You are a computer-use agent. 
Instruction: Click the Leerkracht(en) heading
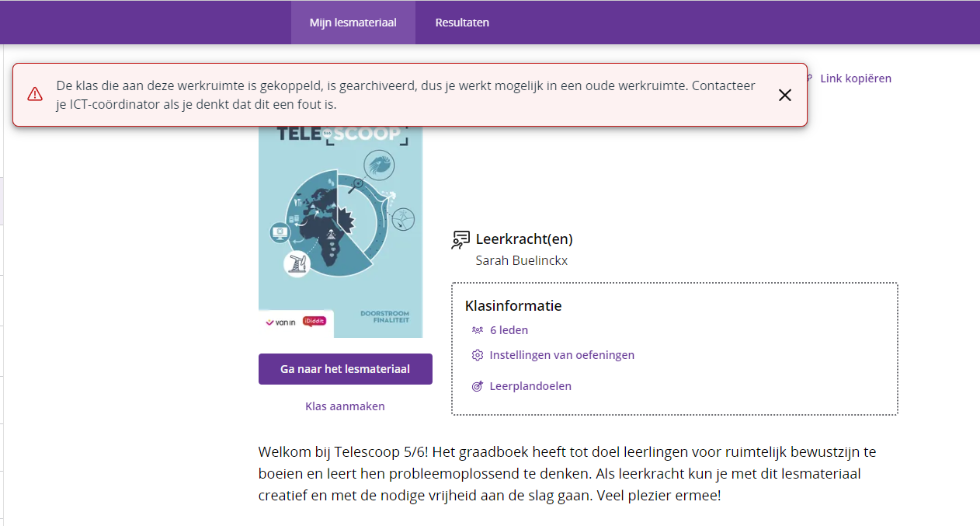tap(524, 239)
